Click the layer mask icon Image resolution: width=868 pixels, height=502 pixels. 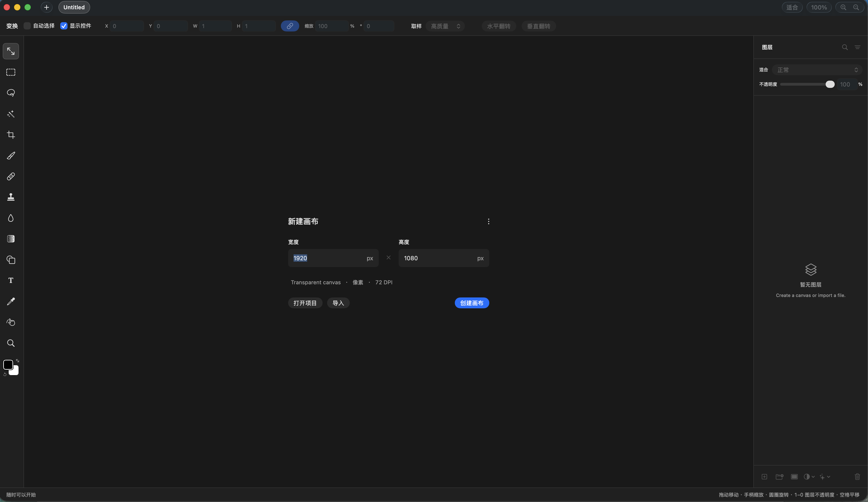pyautogui.click(x=794, y=477)
